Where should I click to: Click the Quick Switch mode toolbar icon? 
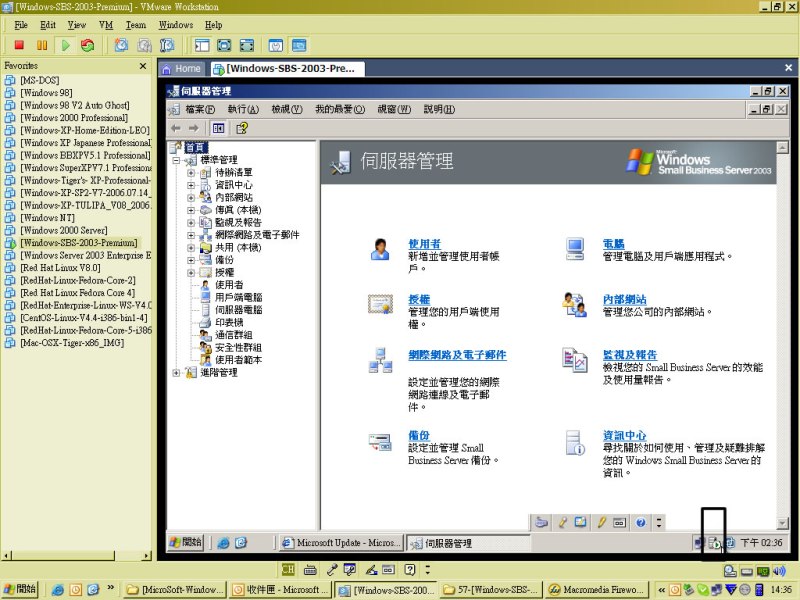click(x=224, y=45)
